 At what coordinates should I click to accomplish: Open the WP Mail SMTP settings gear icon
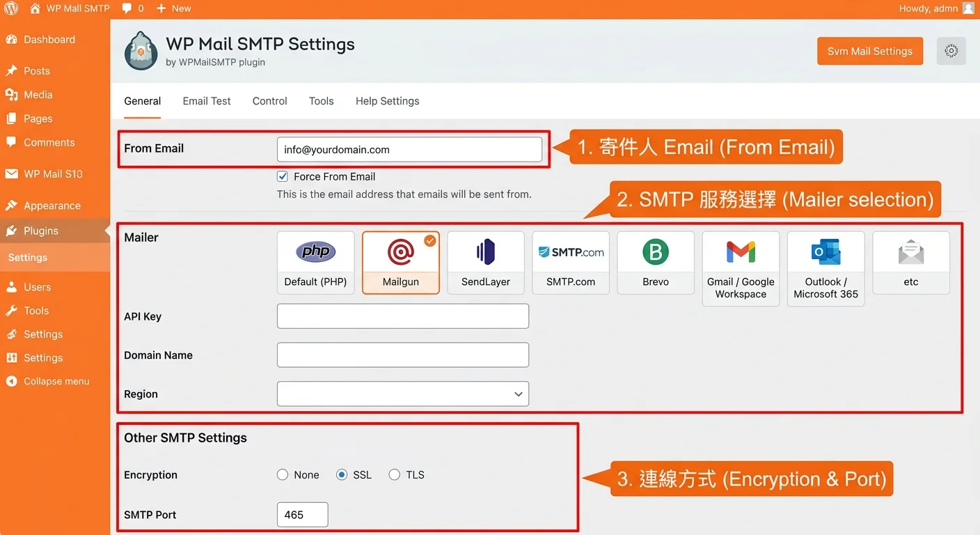(x=951, y=50)
